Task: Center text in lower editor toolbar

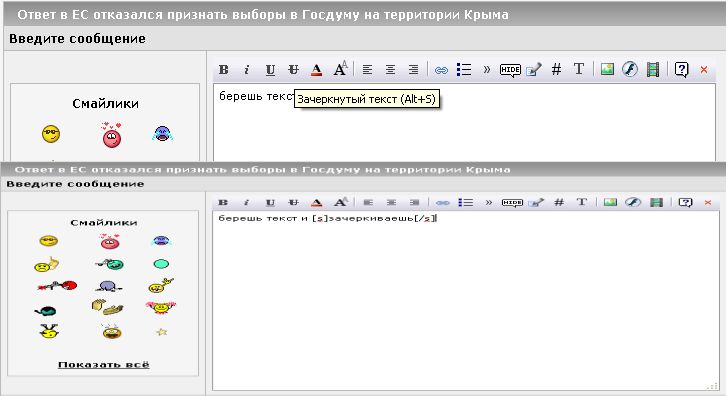Action: pos(392,202)
